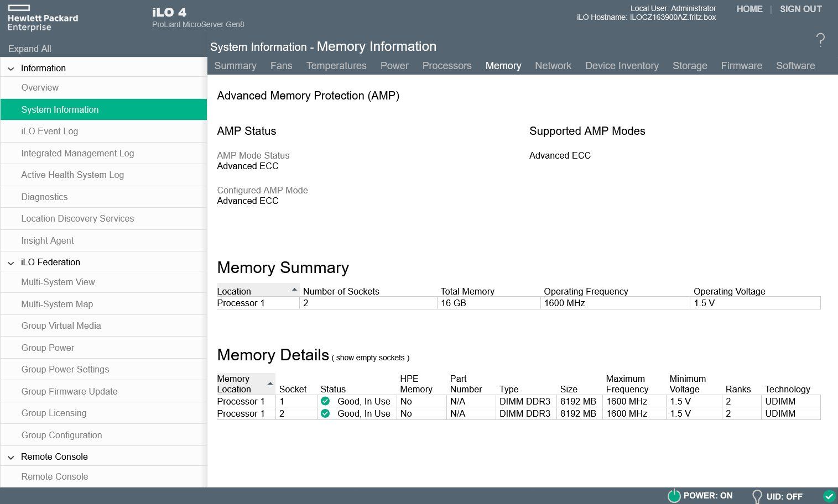This screenshot has width=838, height=504.
Task: Open Group Virtual Media
Action: (x=103, y=326)
